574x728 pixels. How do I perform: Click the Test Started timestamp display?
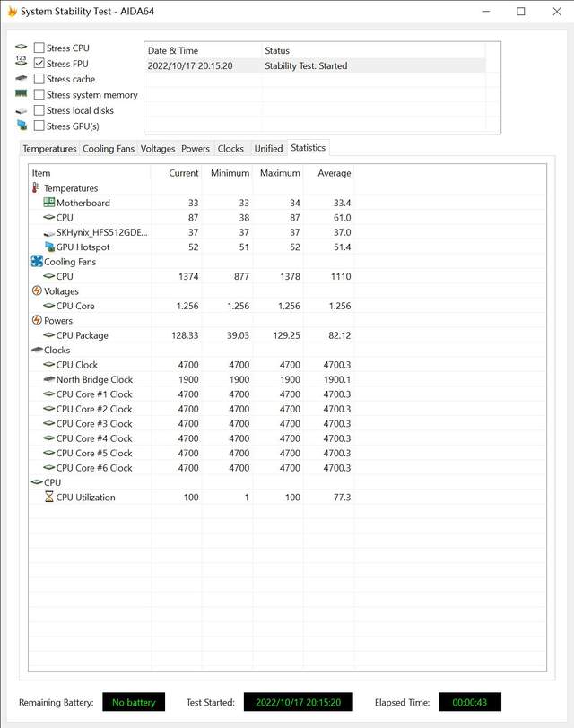tap(298, 702)
